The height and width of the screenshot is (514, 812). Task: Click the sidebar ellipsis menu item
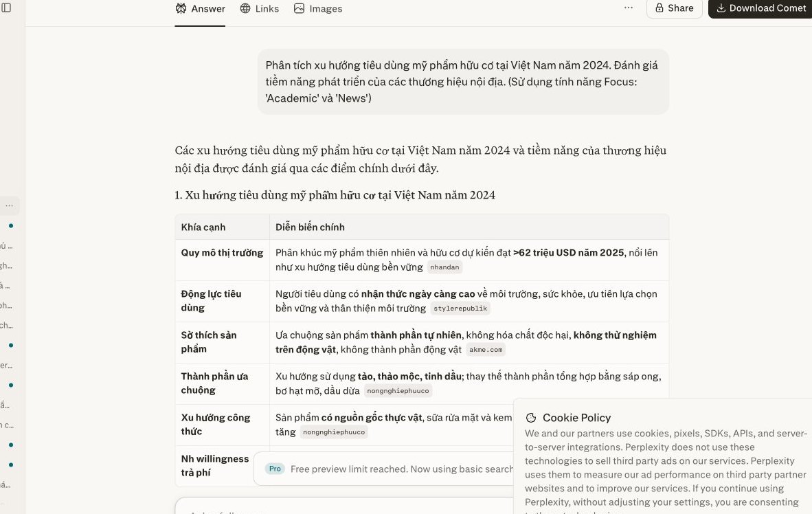(10, 205)
